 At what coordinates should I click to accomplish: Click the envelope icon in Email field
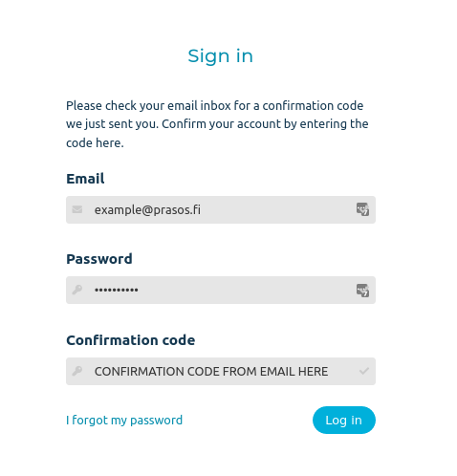click(x=77, y=209)
